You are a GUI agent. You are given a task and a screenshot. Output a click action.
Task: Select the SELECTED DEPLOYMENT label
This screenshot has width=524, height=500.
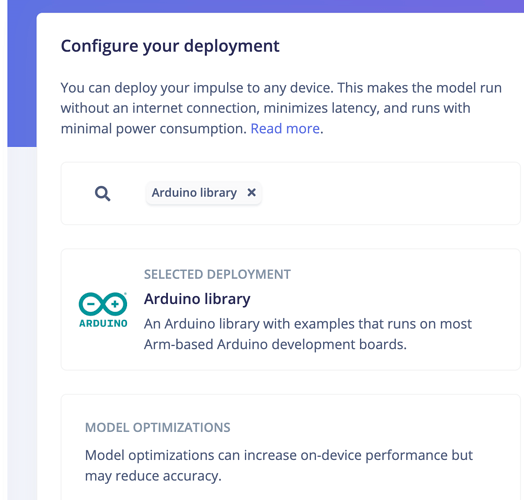[217, 274]
